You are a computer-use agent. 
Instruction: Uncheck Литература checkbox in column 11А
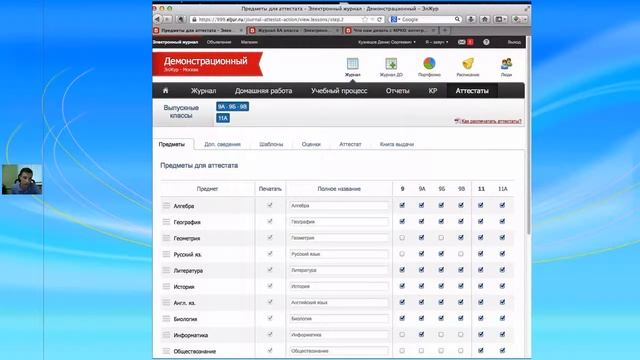[502, 270]
